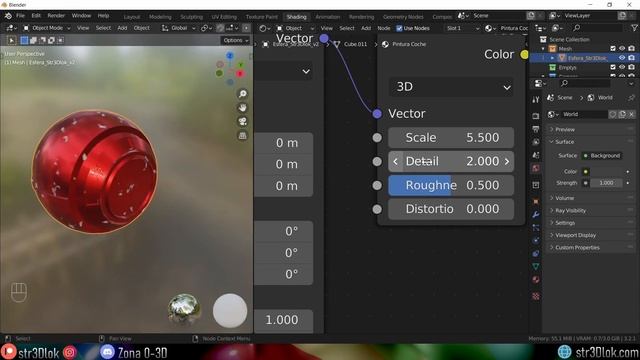Toggle Esfera_Str3Dlok render camera icon
Viewport: 640px width, 360px height.
tap(631, 58)
